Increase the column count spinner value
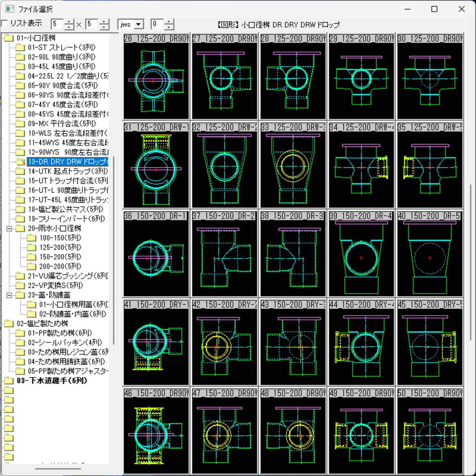The image size is (476, 476). pyautogui.click(x=69, y=22)
